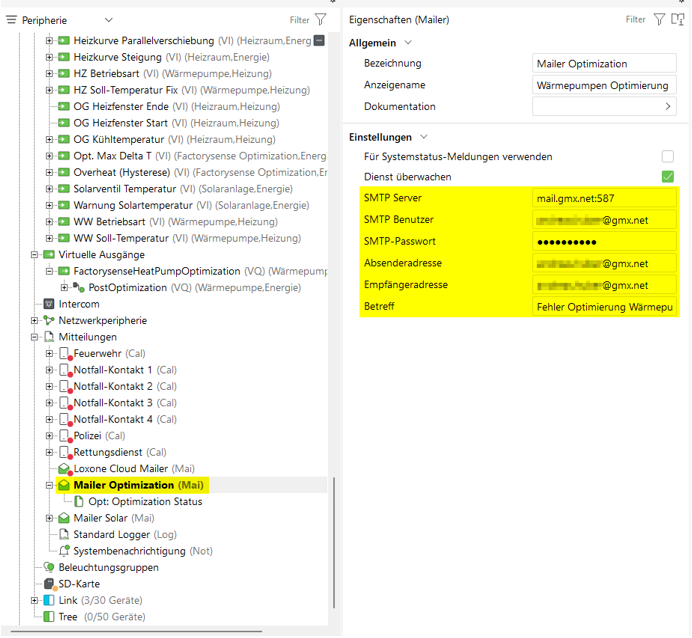Click the Systembenachrichtigung bell icon
Image resolution: width=692 pixels, height=638 pixels.
64,551
